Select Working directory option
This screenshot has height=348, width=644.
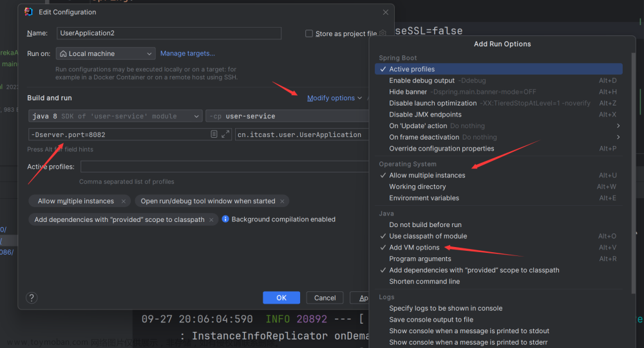coord(498,187)
